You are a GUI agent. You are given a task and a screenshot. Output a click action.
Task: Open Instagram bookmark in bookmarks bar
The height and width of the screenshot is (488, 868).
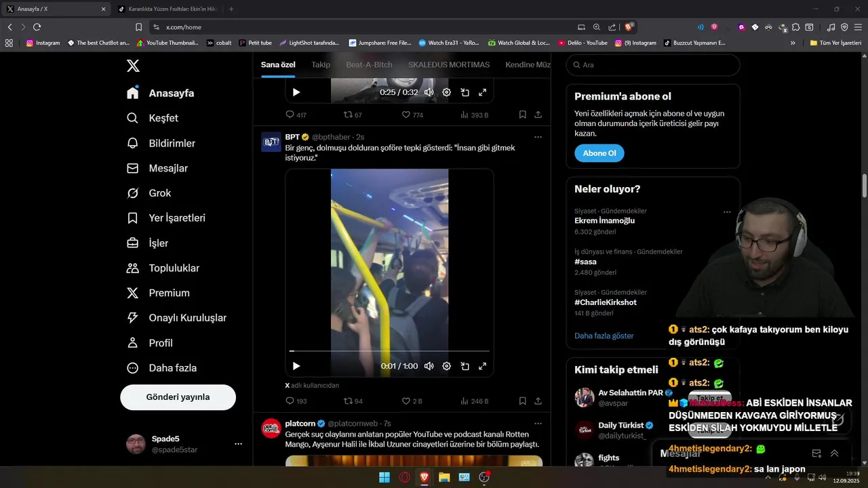[43, 43]
